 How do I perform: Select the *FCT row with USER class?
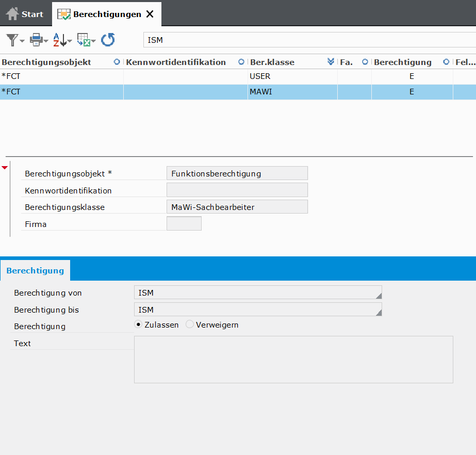coord(238,76)
